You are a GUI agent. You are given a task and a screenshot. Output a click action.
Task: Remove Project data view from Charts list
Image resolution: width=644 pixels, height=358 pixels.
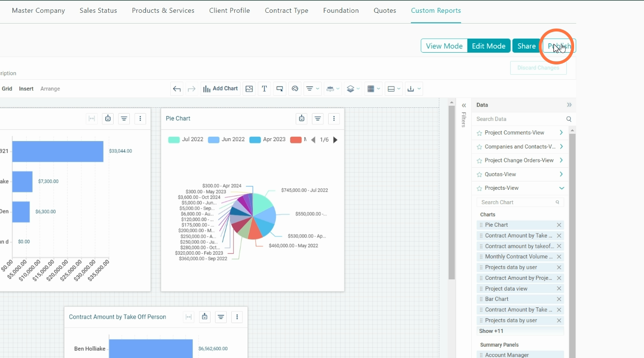559,289
